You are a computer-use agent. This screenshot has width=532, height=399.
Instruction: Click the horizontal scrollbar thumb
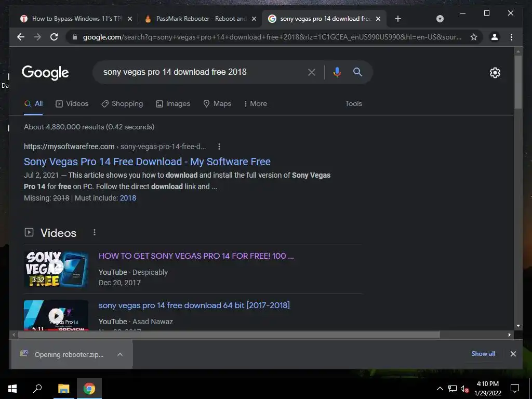(229, 335)
